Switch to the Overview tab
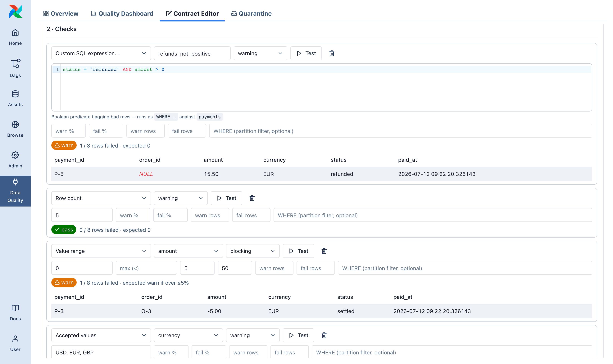This screenshot has width=613, height=364. (x=61, y=13)
